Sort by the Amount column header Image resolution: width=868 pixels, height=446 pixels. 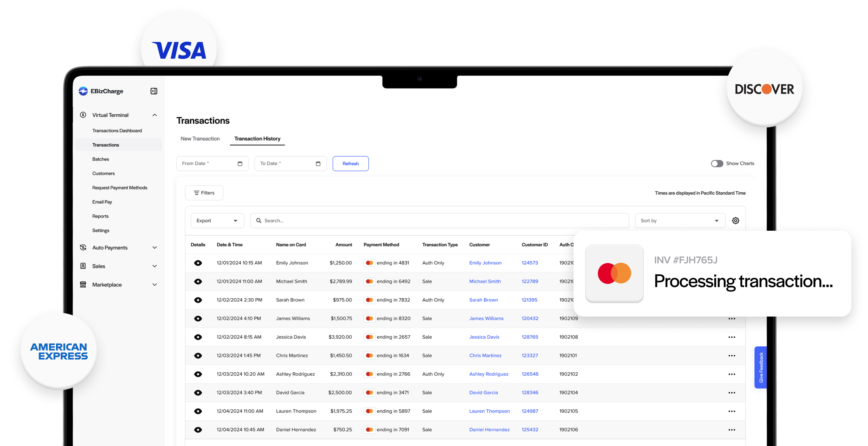(x=343, y=245)
